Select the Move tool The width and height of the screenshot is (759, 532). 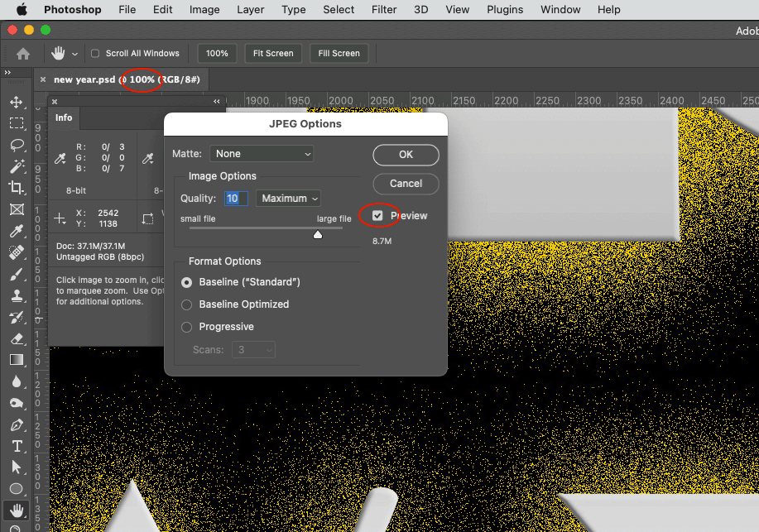point(17,102)
